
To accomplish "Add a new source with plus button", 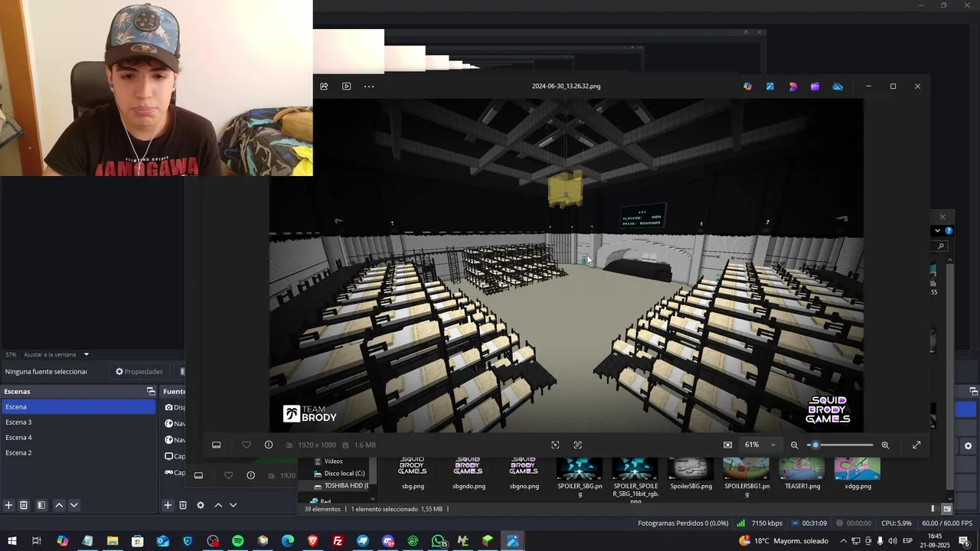I will point(168,505).
